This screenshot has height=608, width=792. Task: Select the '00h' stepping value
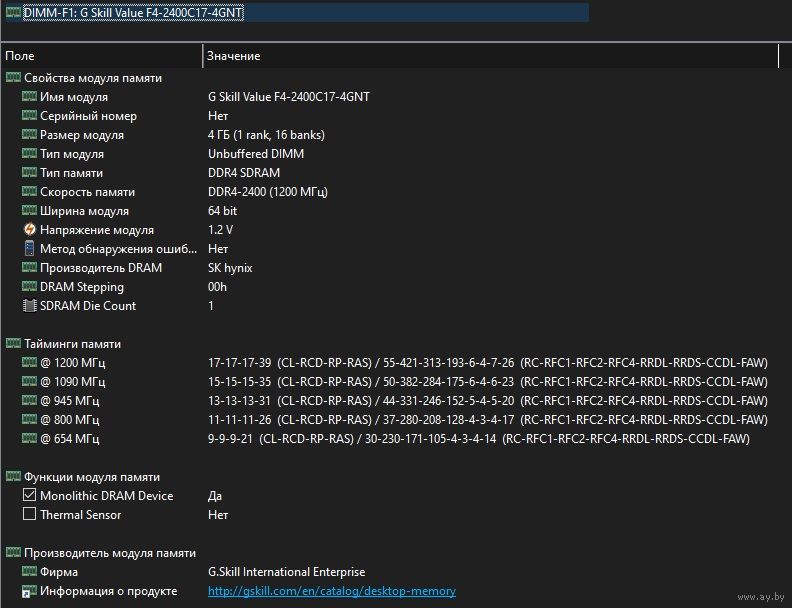click(217, 287)
